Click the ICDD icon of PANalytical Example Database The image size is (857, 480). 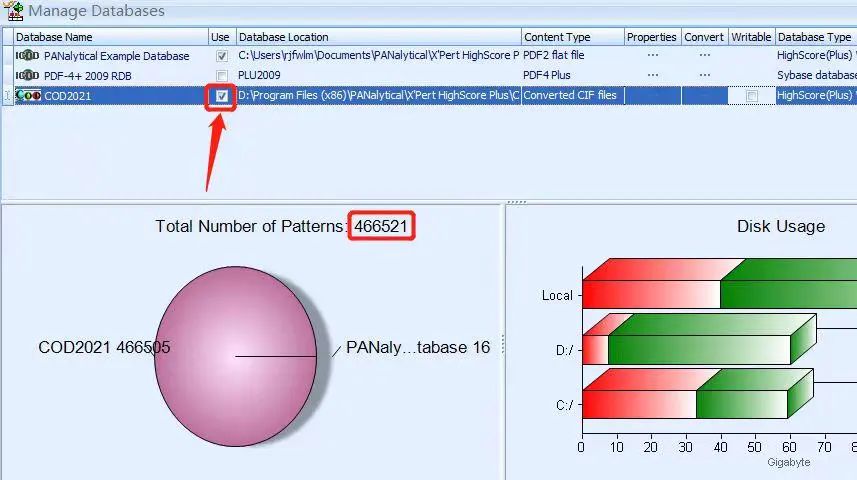27,55
